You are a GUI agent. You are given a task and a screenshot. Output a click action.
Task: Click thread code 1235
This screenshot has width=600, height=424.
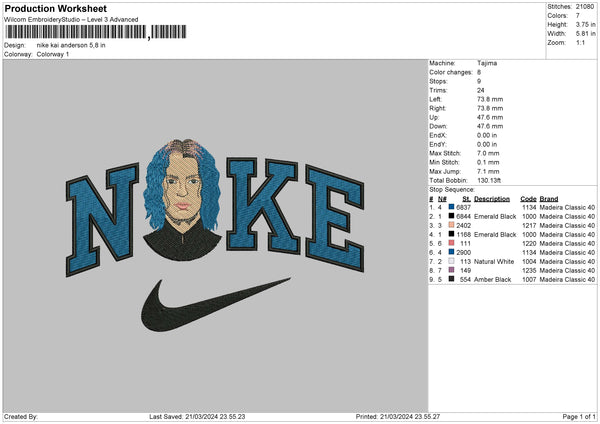(x=529, y=271)
